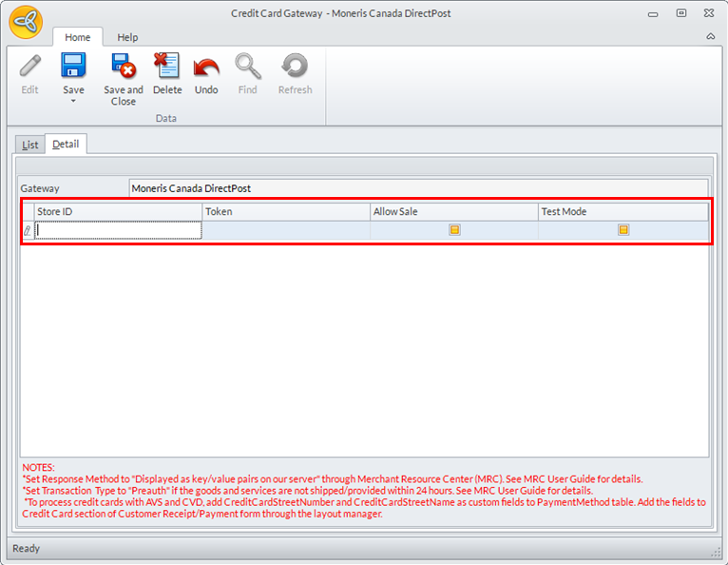
Task: Click the Find magnifier icon
Action: (248, 66)
